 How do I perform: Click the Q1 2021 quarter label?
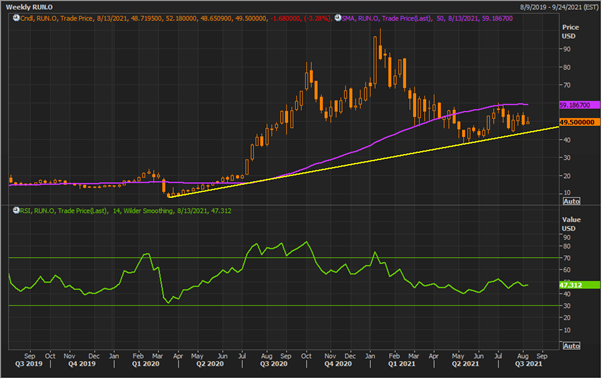[401, 364]
